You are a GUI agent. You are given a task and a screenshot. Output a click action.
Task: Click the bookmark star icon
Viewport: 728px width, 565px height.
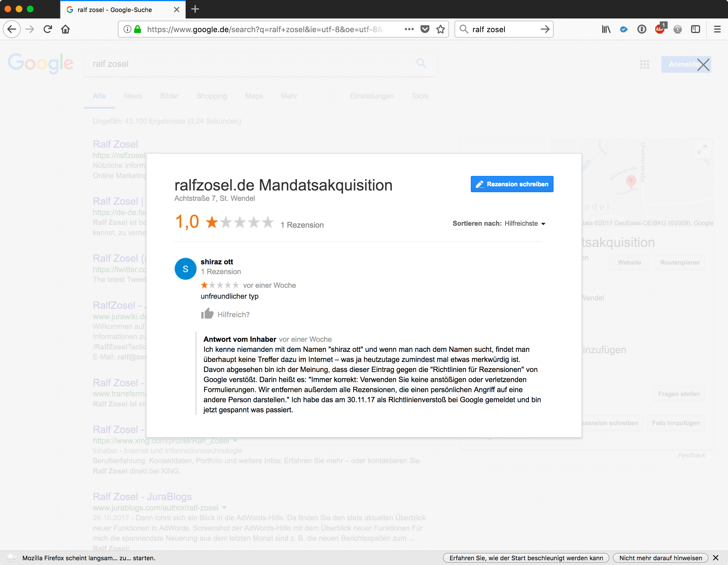click(441, 29)
